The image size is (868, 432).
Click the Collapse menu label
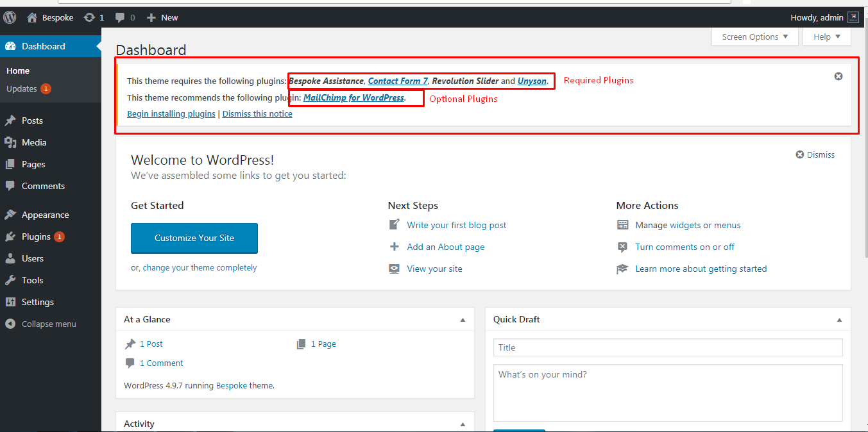[49, 324]
